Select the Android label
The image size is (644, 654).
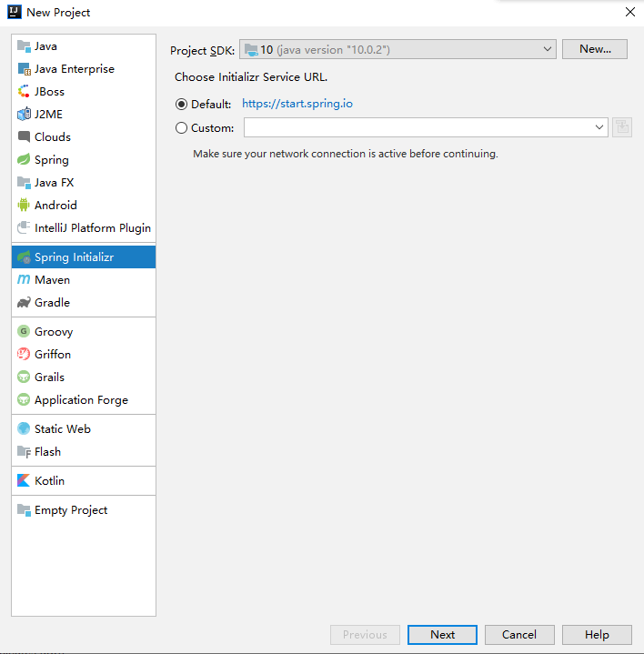(55, 205)
